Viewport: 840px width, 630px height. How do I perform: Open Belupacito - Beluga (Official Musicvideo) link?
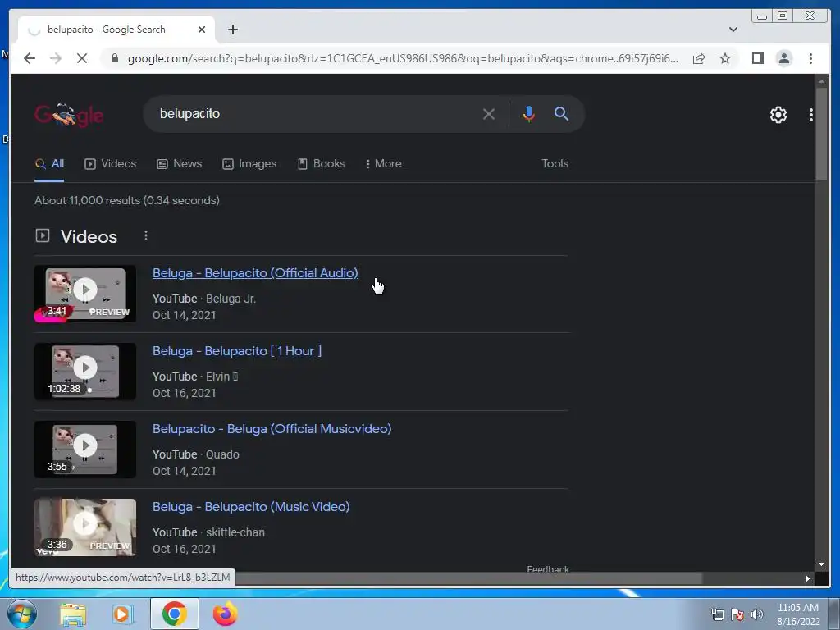point(272,429)
